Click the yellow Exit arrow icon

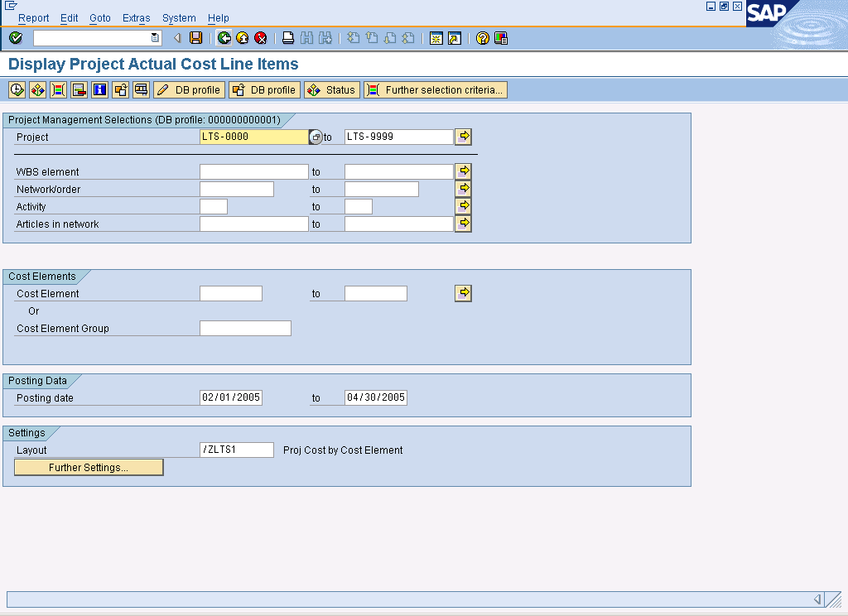point(243,38)
